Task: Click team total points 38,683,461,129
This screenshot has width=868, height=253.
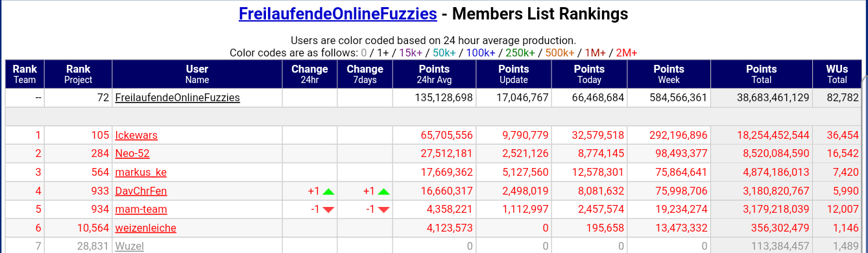Action: point(773,98)
